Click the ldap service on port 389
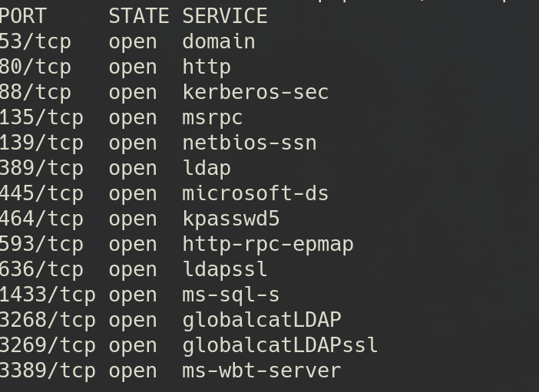Viewport: 539px width, 392px height. point(207,168)
